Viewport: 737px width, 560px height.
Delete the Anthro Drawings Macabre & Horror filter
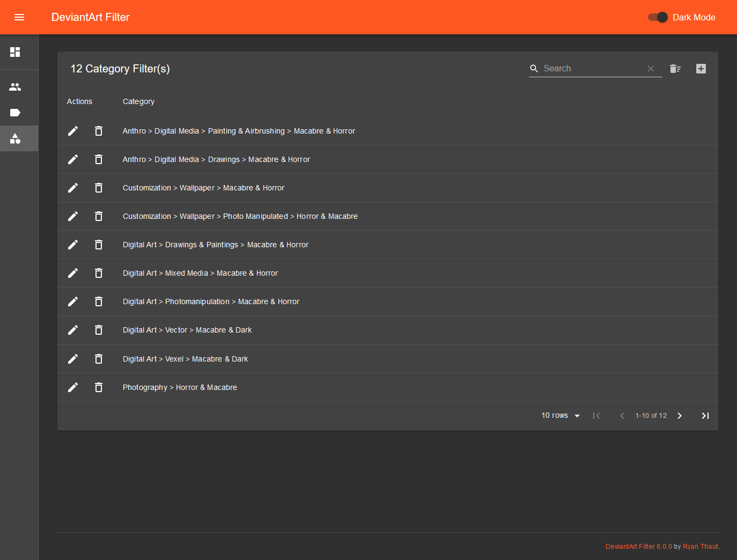pyautogui.click(x=99, y=159)
